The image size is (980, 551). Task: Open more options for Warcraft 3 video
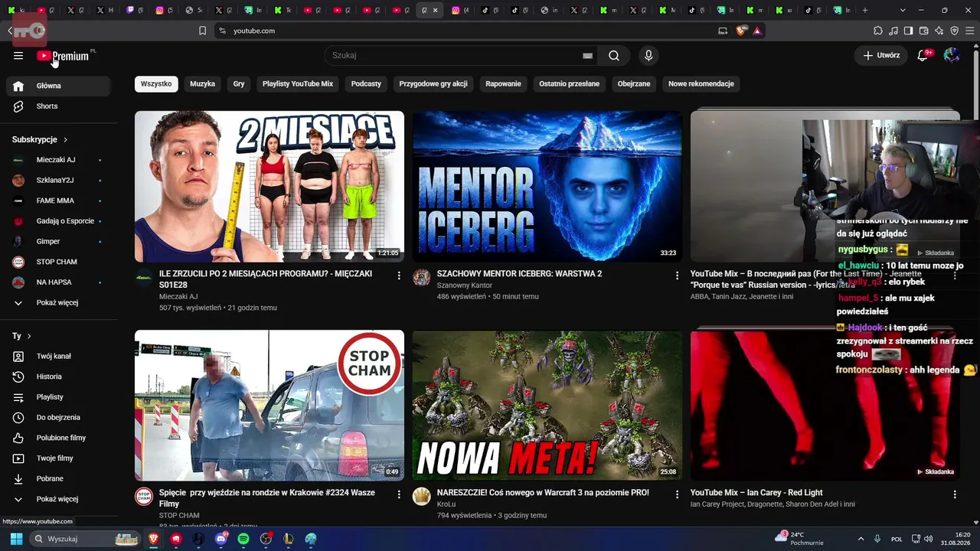point(677,494)
